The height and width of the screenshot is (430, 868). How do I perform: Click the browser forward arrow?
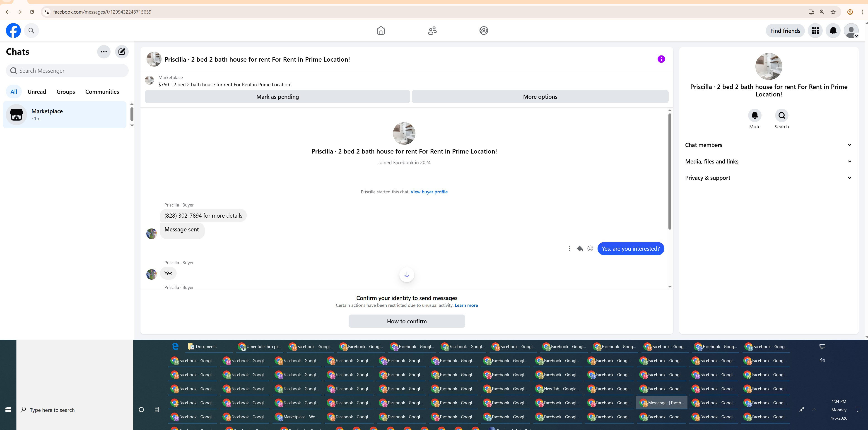pos(19,12)
